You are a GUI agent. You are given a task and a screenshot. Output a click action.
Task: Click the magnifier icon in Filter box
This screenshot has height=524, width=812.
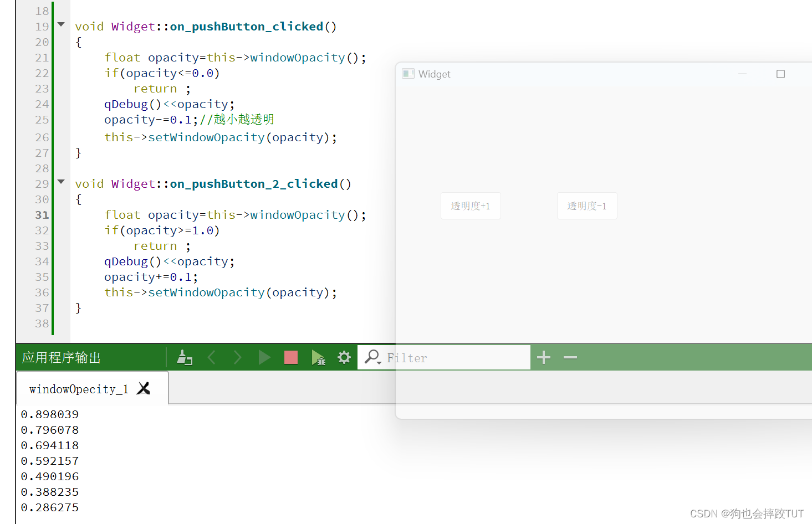click(372, 358)
